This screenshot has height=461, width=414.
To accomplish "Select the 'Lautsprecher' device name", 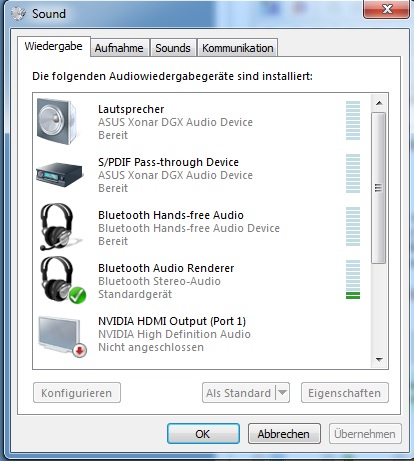I will coord(131,109).
